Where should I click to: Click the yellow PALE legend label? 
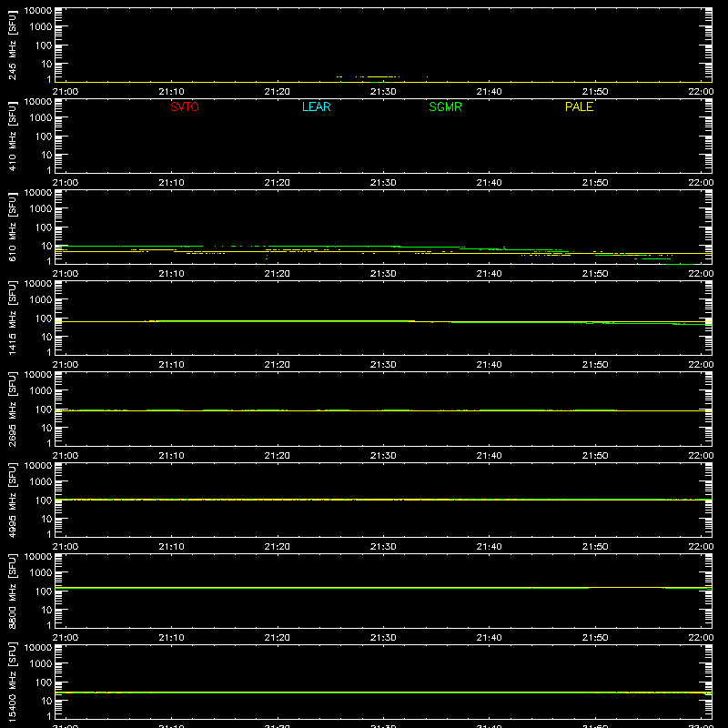[x=579, y=106]
